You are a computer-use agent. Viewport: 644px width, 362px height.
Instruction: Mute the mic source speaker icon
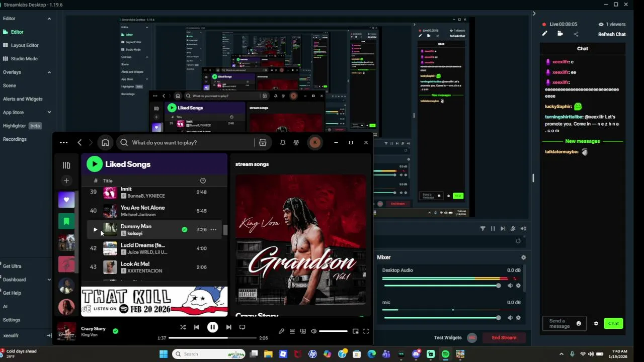[510, 318]
